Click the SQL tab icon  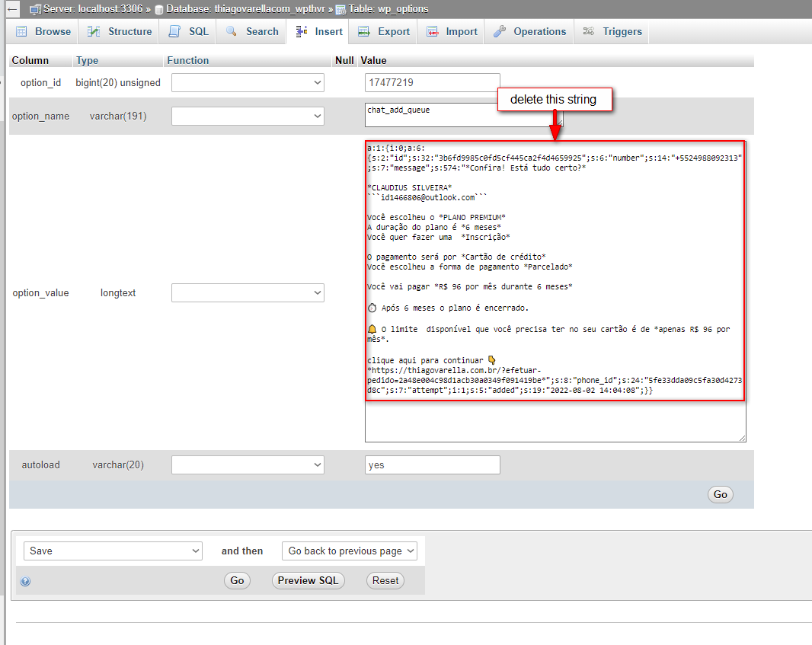(175, 31)
